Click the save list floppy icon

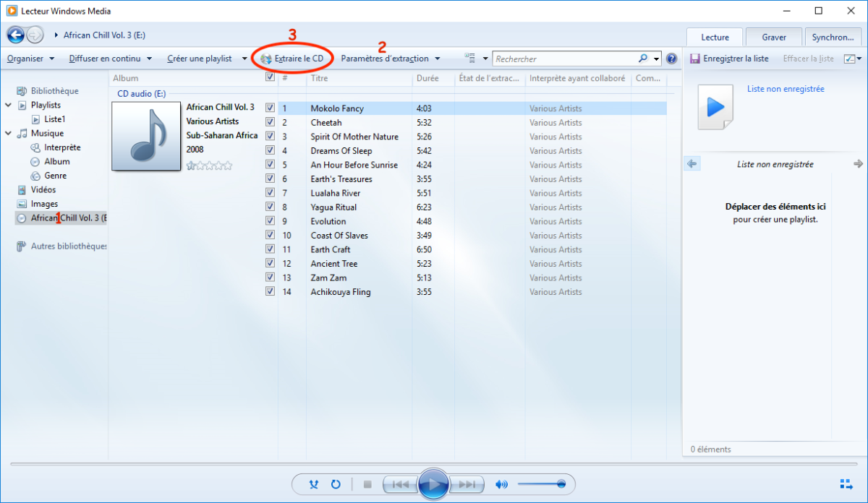click(694, 59)
